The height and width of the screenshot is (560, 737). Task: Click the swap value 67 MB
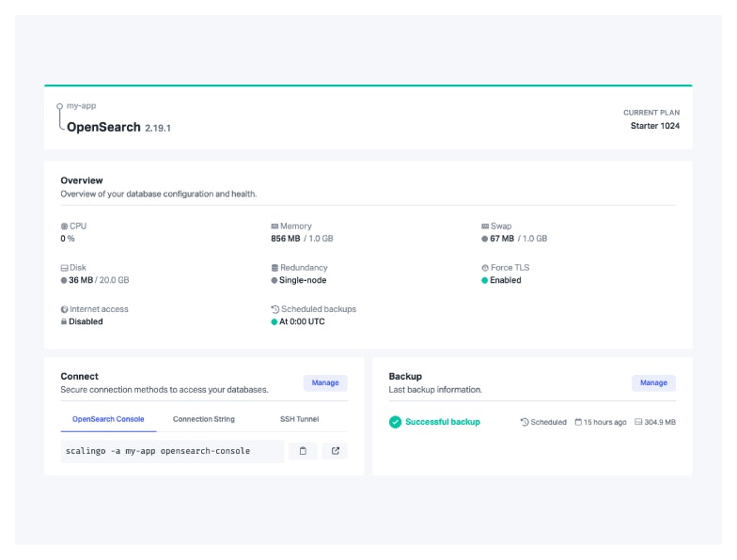(x=502, y=239)
